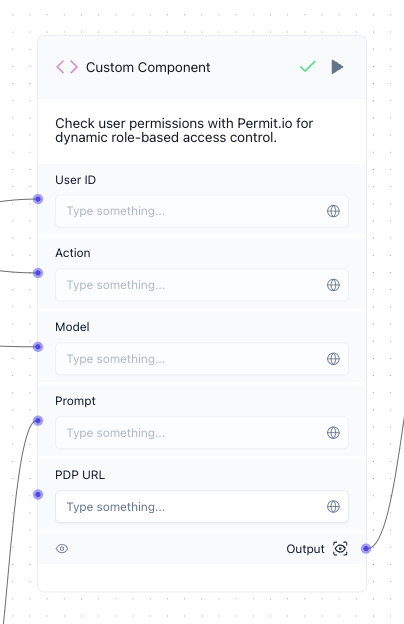Screen dimensions: 404x624
Task: Click the PDP URL input connection handle
Action: click(38, 495)
